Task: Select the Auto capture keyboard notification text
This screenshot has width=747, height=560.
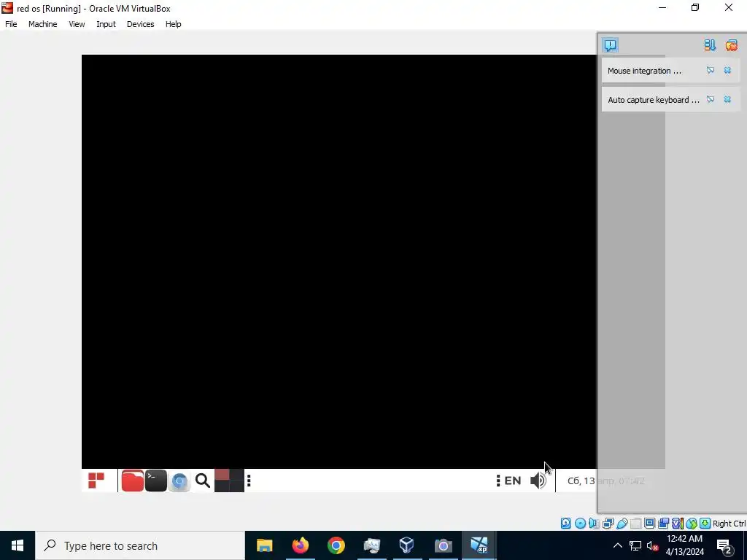Action: pyautogui.click(x=654, y=99)
